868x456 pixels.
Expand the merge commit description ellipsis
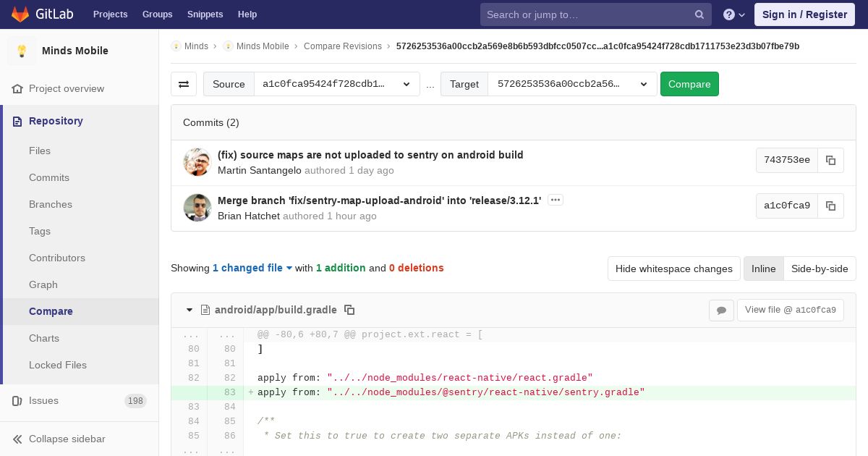coord(556,200)
